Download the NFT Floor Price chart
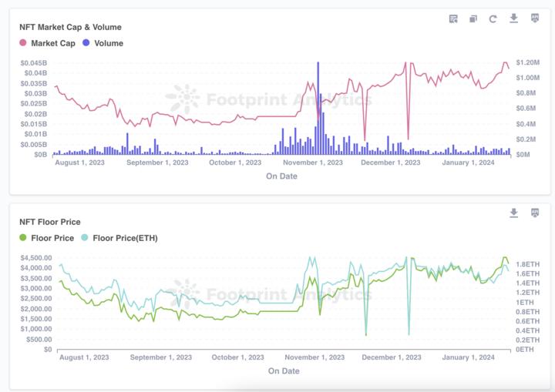This screenshot has width=555, height=392. (x=514, y=213)
